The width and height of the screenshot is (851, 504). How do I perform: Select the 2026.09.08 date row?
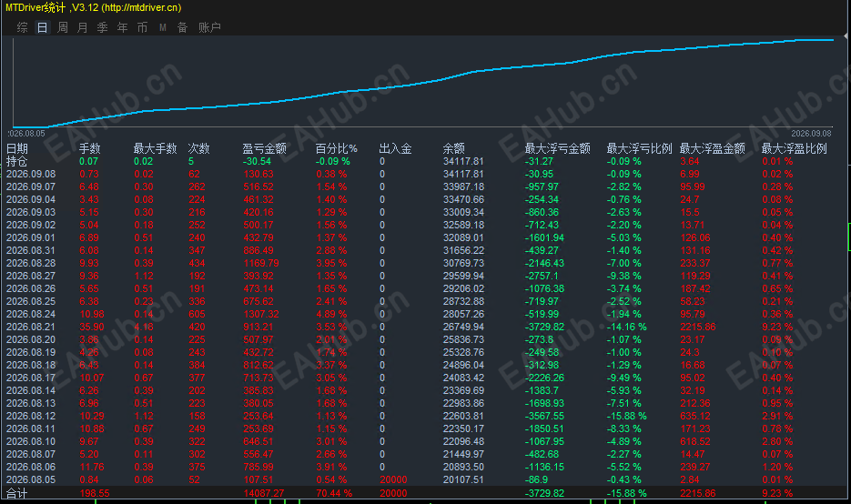[x=423, y=174]
